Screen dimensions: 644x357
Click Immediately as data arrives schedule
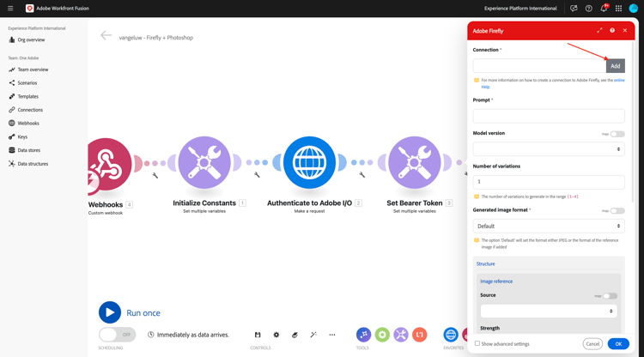click(189, 335)
